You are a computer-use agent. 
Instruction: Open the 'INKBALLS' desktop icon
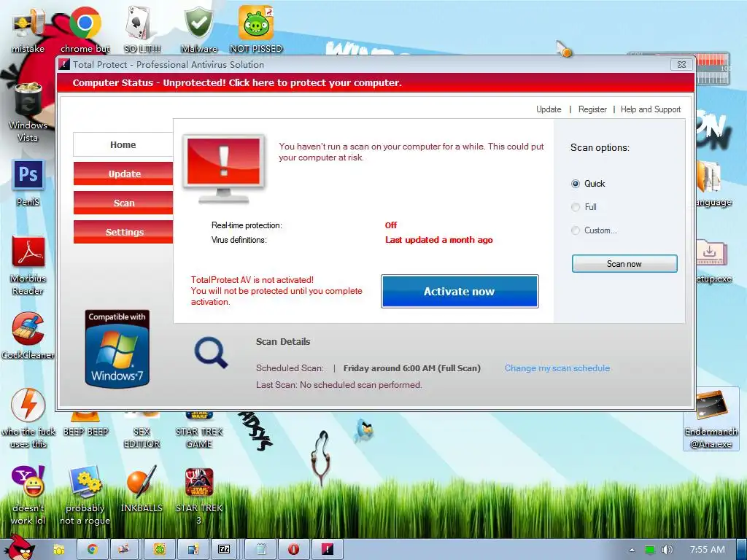pyautogui.click(x=142, y=489)
